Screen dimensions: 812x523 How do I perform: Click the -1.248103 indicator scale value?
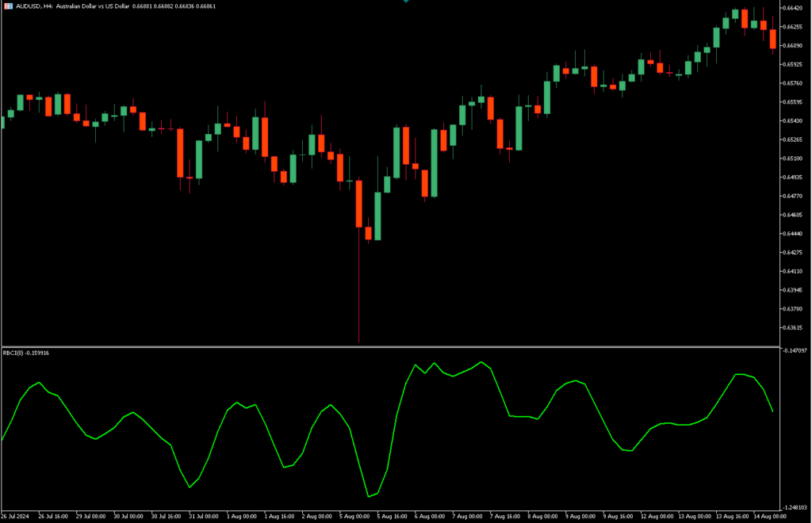pyautogui.click(x=795, y=507)
